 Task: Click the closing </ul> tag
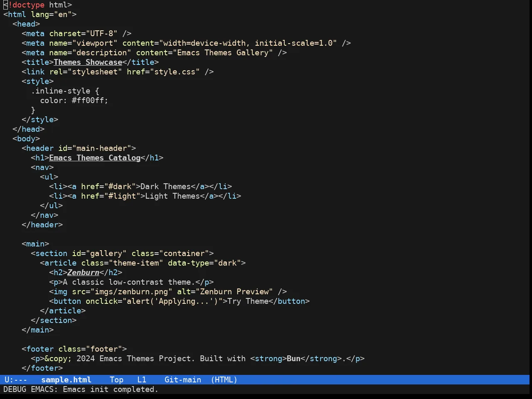[x=51, y=205]
